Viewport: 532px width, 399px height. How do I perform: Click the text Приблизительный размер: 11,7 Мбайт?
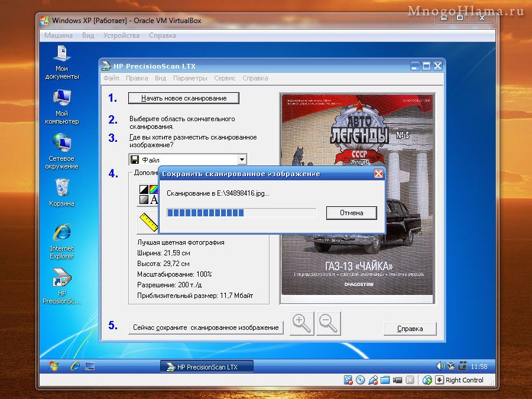(x=195, y=296)
